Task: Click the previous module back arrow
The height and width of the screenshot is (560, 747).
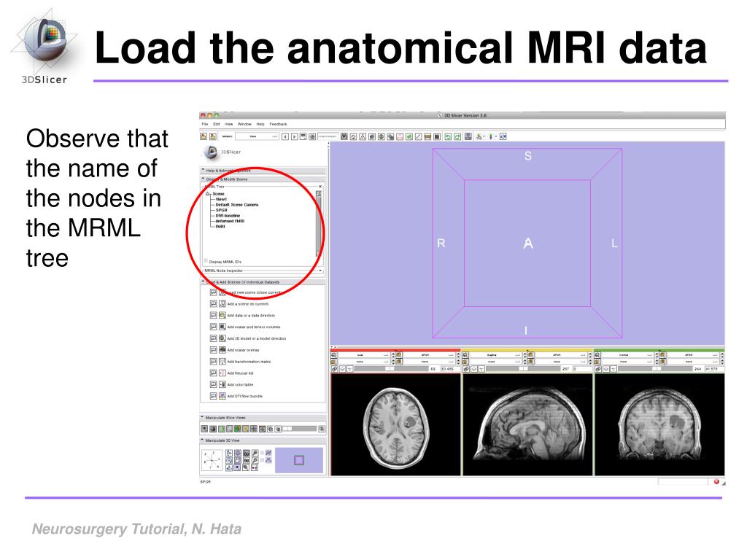Action: (285, 136)
